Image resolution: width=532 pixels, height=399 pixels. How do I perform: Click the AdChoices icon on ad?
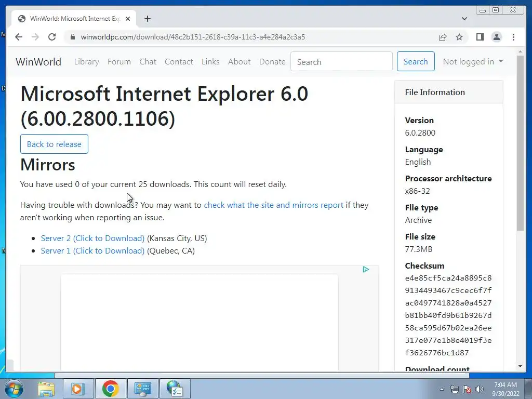366,270
